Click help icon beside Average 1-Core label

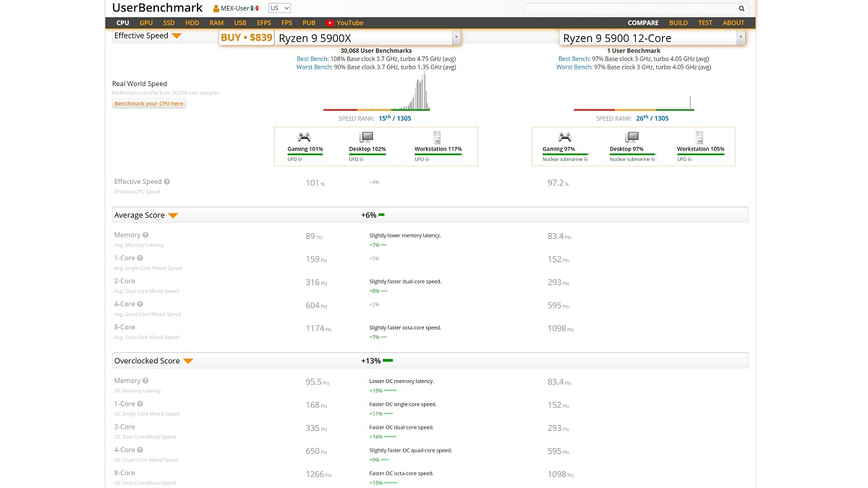click(140, 258)
